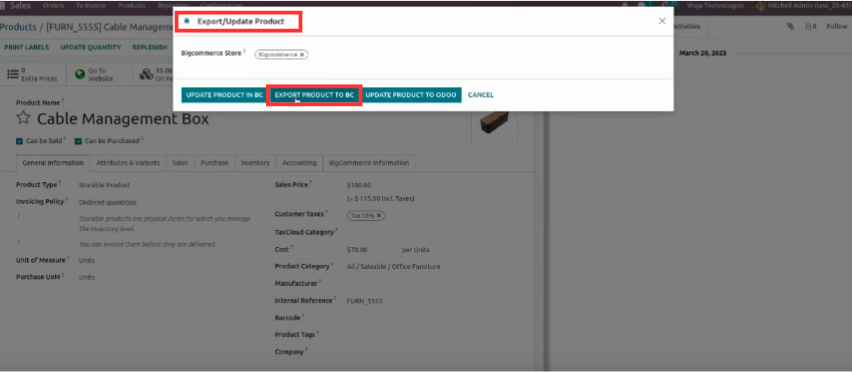Click the Activities button in chatter
The image size is (852, 372).
[686, 26]
